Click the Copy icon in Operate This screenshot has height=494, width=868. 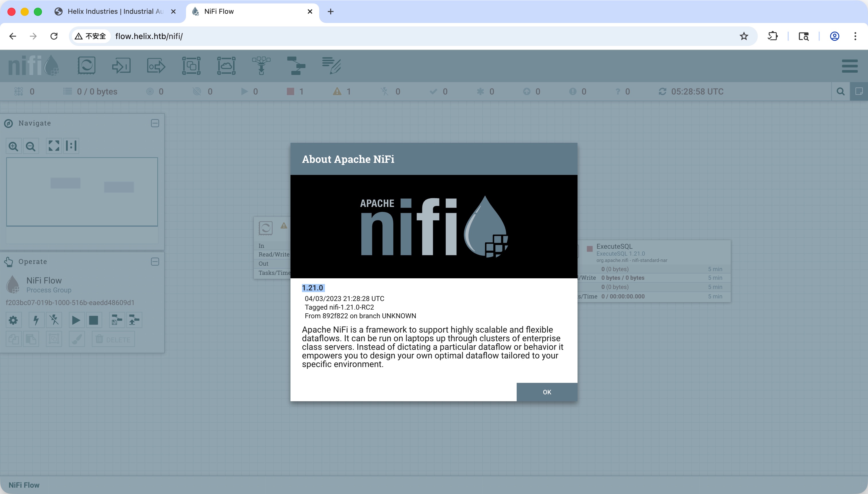point(13,339)
